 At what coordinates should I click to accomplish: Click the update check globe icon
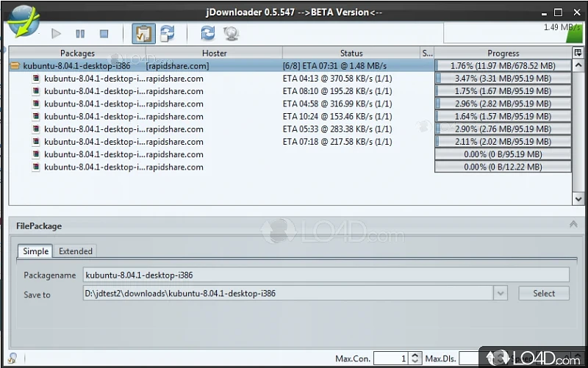click(x=232, y=33)
